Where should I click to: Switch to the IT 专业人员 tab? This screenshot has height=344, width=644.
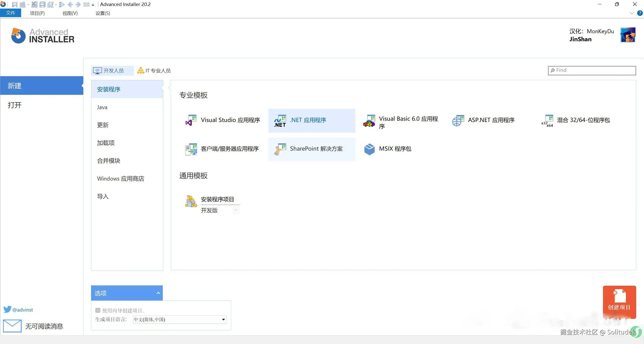pyautogui.click(x=154, y=71)
